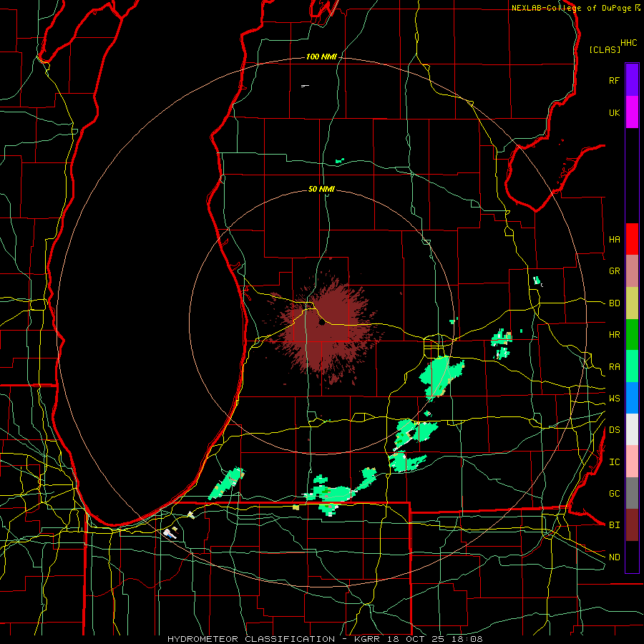This screenshot has height=644, width=644.
Task: Select the 'GR' legend label
Action: tap(614, 271)
